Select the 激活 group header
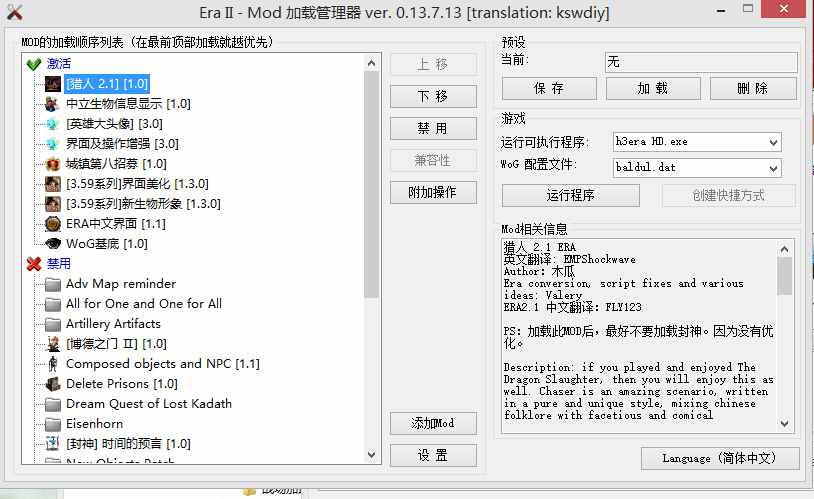814x499 pixels. click(59, 63)
